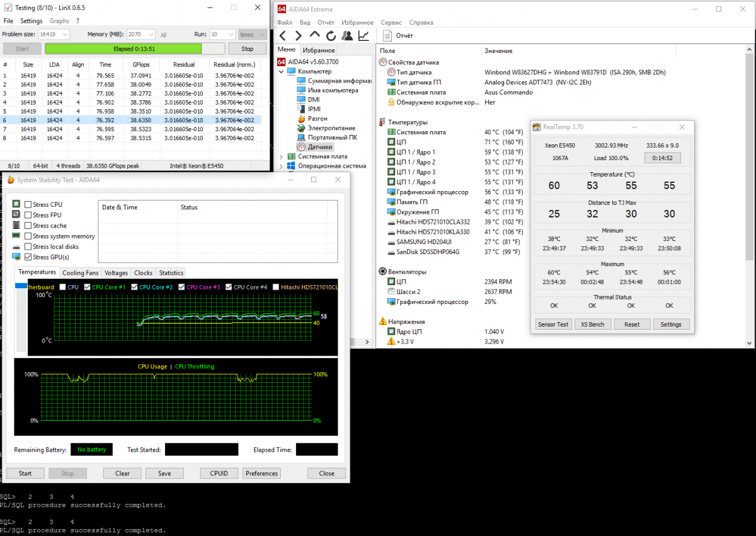Click the AIDA64 back navigation arrow
The width and height of the screenshot is (756, 536).
click(283, 35)
